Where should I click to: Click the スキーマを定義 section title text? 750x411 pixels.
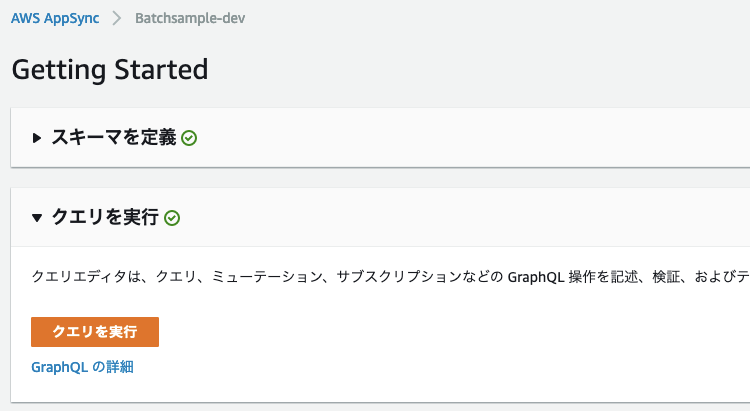click(114, 137)
